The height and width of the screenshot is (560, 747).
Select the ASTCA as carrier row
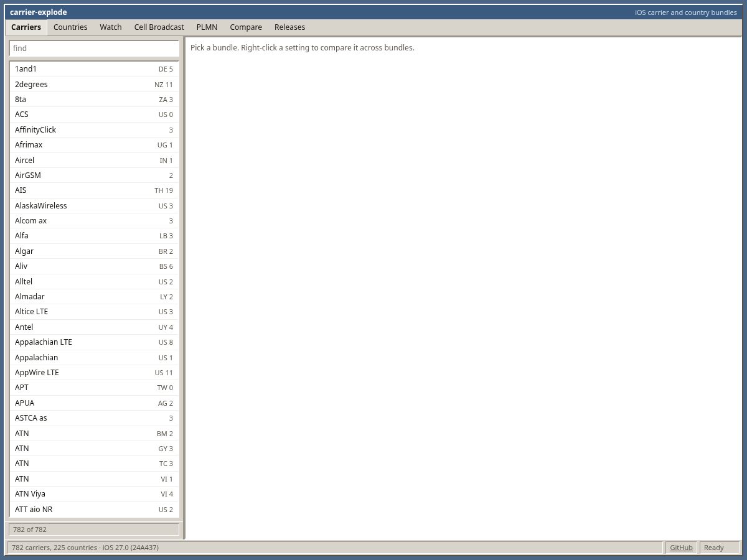94,418
